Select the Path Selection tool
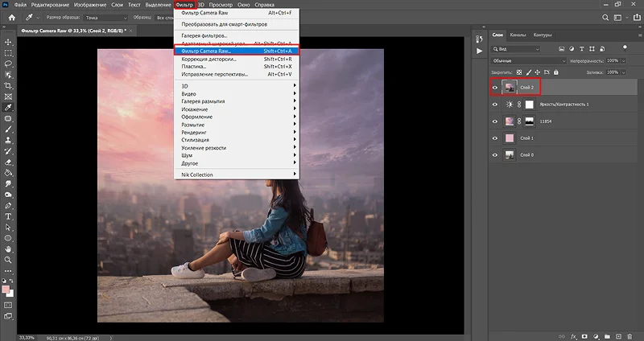The image size is (644, 341). [8, 228]
